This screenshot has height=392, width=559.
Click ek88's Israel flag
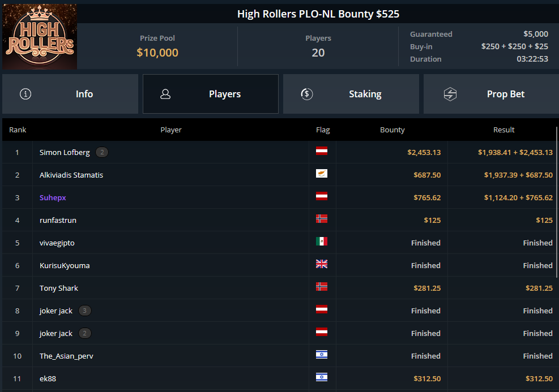click(x=322, y=377)
